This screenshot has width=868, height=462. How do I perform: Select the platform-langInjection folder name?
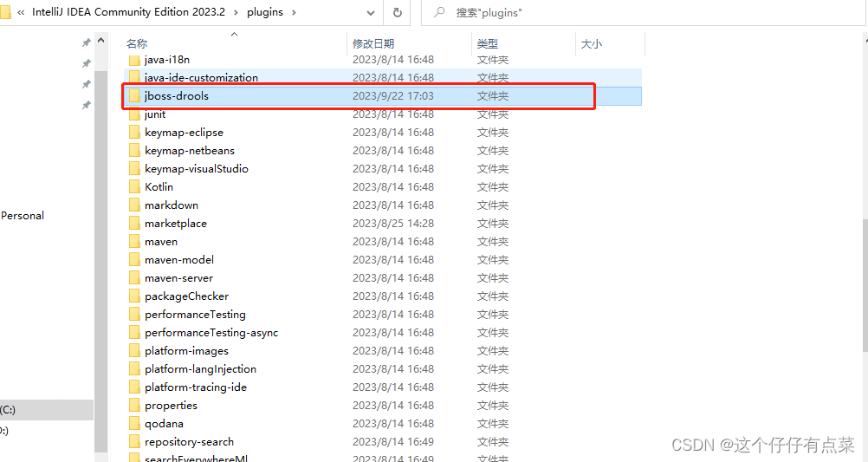tap(200, 369)
